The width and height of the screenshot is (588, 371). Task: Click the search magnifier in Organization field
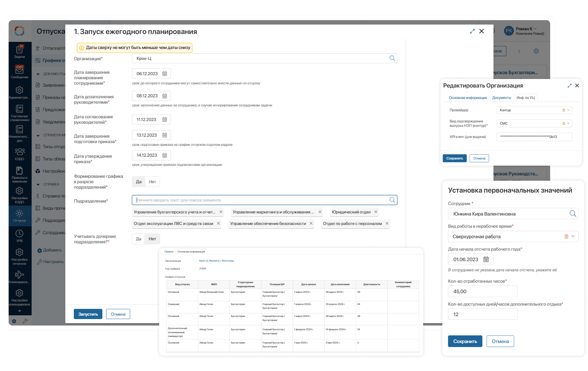click(392, 58)
